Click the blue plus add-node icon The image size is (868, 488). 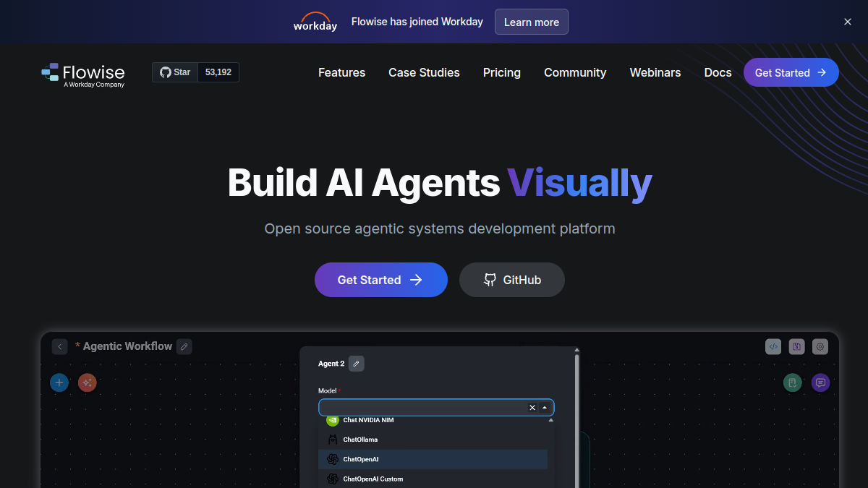coord(59,382)
